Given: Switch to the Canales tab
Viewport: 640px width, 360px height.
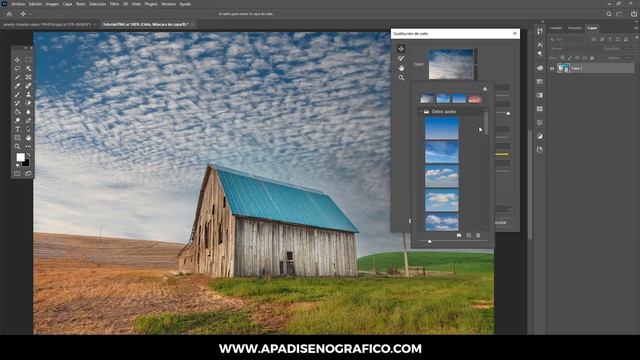Looking at the screenshot, I should [x=556, y=28].
